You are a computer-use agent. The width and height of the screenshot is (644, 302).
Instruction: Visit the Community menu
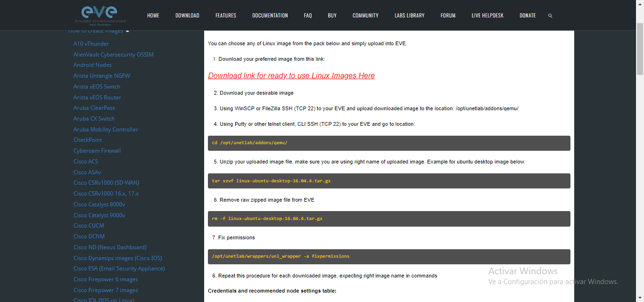coord(365,16)
